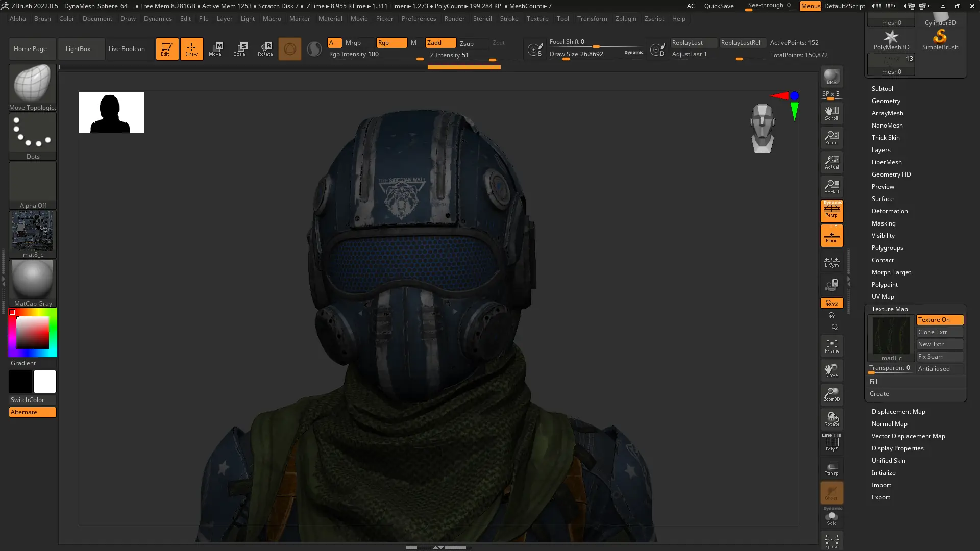Open the Stroke menu

[508, 19]
